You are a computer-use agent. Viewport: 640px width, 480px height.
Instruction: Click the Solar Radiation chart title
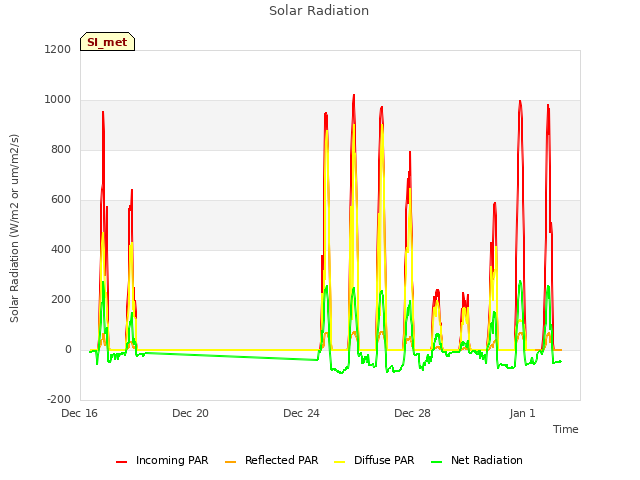(x=319, y=11)
